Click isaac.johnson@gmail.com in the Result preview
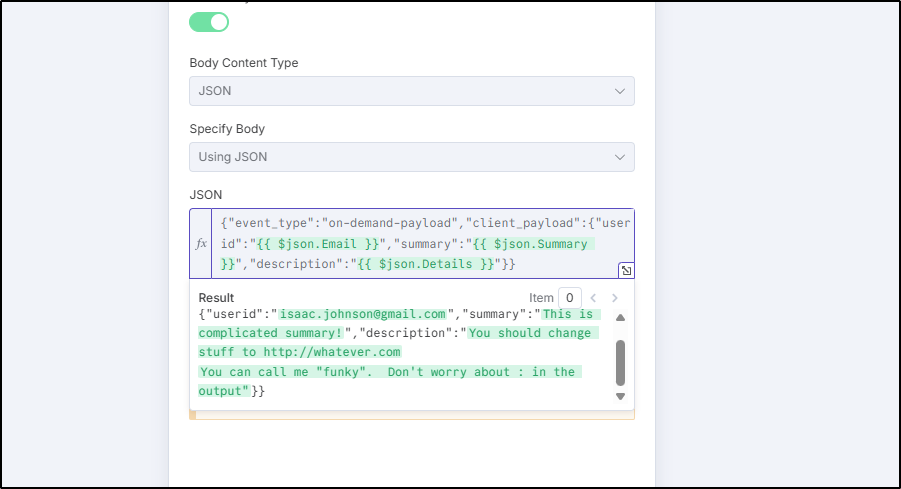 click(x=363, y=314)
